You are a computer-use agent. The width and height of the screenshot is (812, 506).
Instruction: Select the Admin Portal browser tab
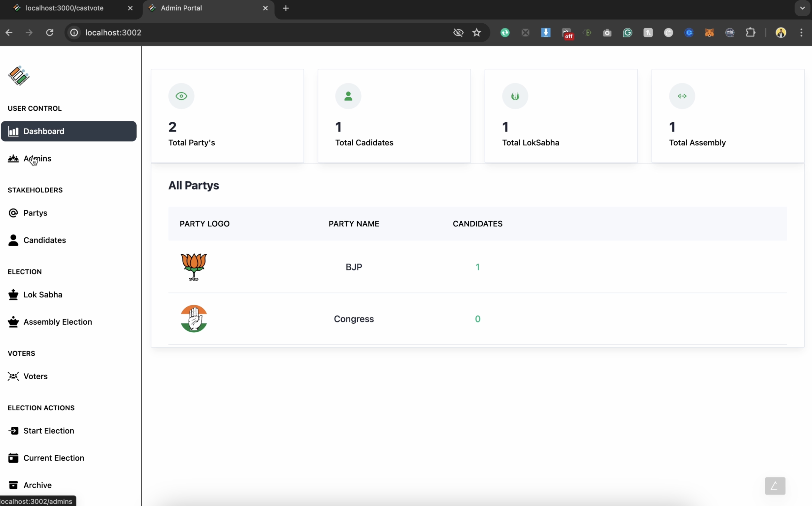coord(208,8)
